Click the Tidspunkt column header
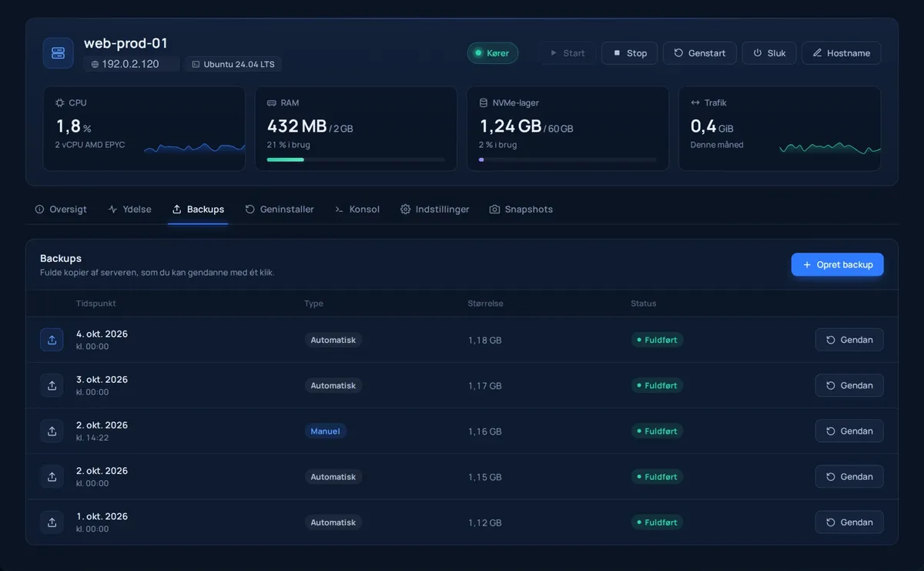This screenshot has width=924, height=571. click(x=96, y=304)
